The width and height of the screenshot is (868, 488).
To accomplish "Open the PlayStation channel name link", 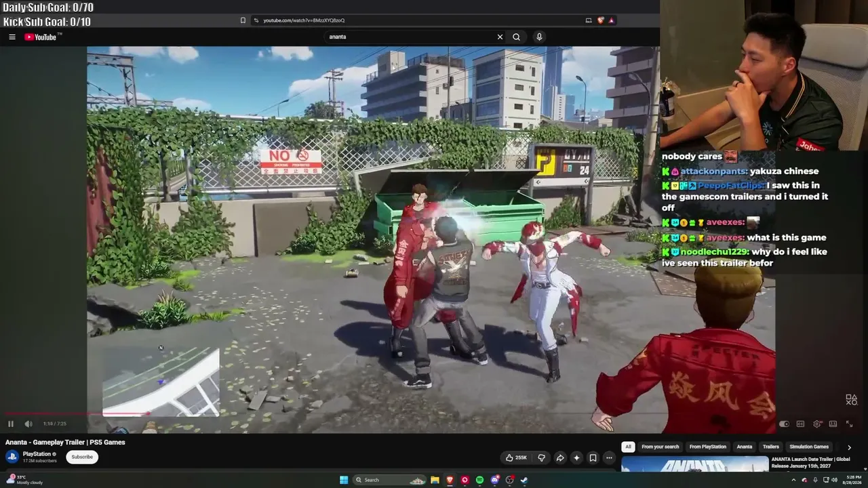I will point(37,454).
